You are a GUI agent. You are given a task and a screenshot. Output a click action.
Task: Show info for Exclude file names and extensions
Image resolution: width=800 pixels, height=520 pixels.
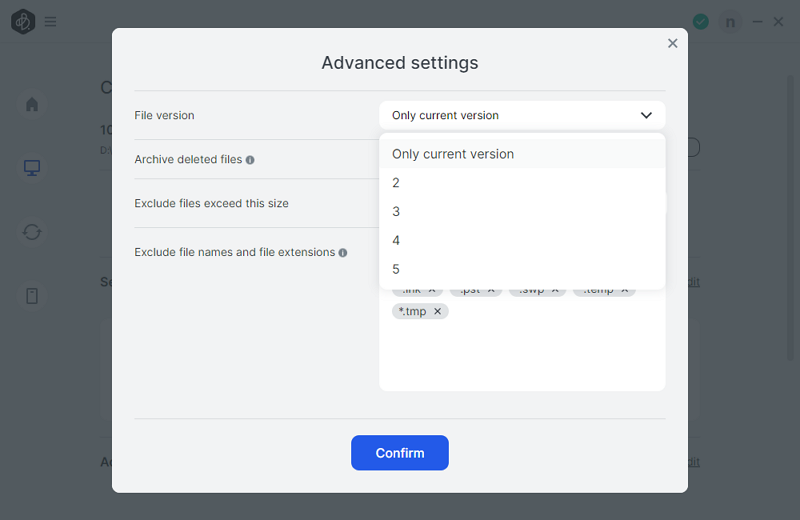click(343, 253)
